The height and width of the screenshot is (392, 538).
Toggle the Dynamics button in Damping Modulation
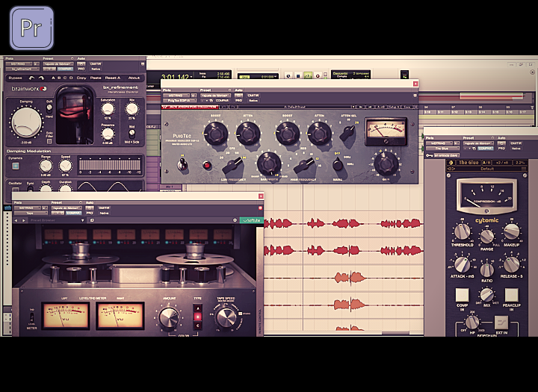(15, 167)
